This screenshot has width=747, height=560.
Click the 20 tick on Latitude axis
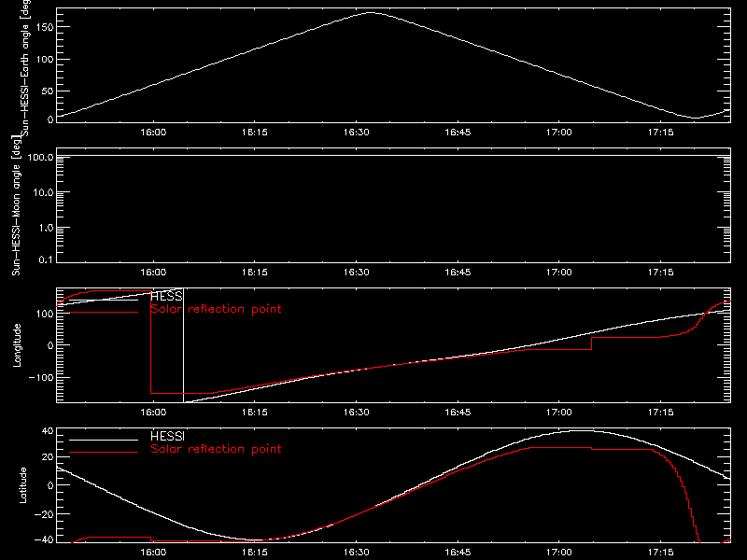48,457
